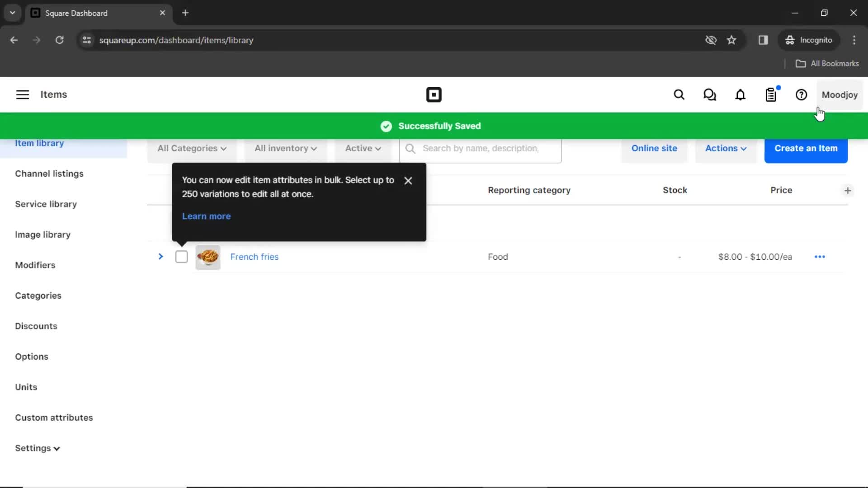Click the Reporting category column header
The height and width of the screenshot is (488, 868).
point(529,190)
